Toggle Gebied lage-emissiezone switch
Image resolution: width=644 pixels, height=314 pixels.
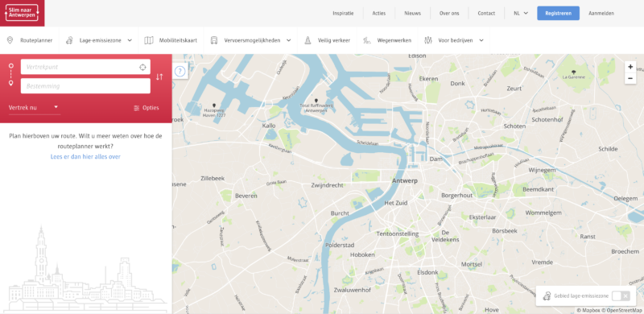pyautogui.click(x=620, y=296)
